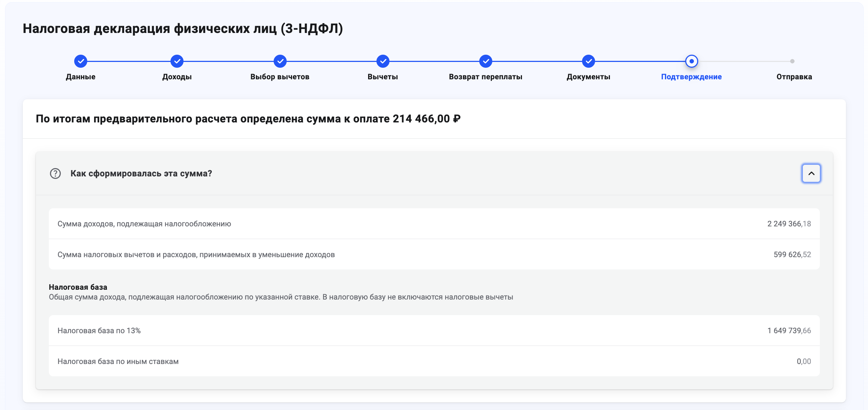Image resolution: width=868 pixels, height=410 pixels.
Task: Go to the Документы step label
Action: click(588, 77)
